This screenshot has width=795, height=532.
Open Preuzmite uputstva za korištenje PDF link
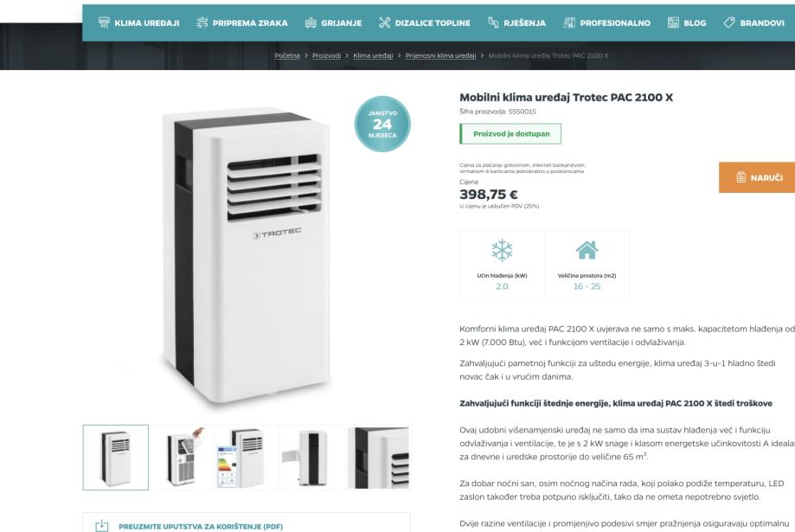click(x=201, y=527)
